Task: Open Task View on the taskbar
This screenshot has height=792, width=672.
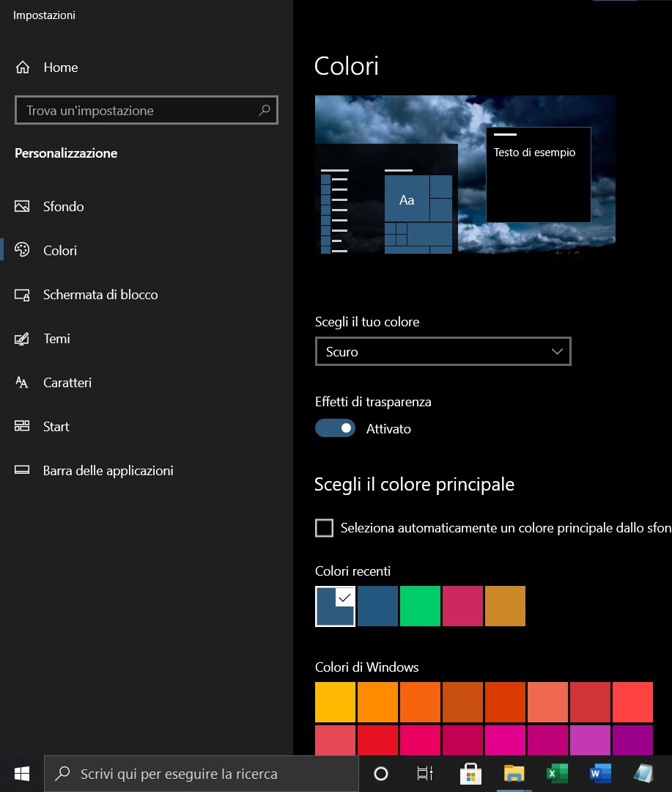Action: [424, 774]
